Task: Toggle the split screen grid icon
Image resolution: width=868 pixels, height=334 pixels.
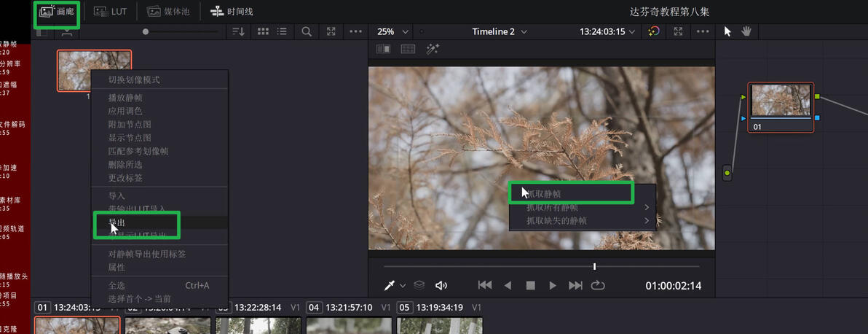Action: pos(408,49)
